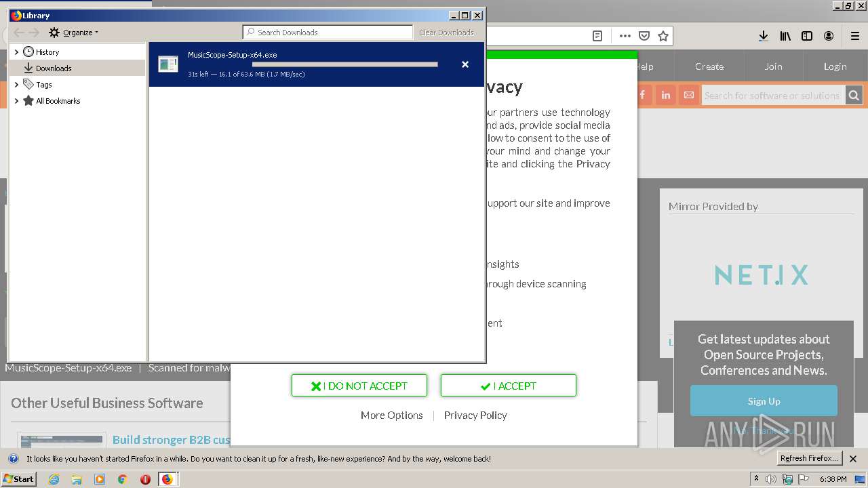The height and width of the screenshot is (488, 868).
Task: Click the Library forward arrow
Action: click(35, 33)
